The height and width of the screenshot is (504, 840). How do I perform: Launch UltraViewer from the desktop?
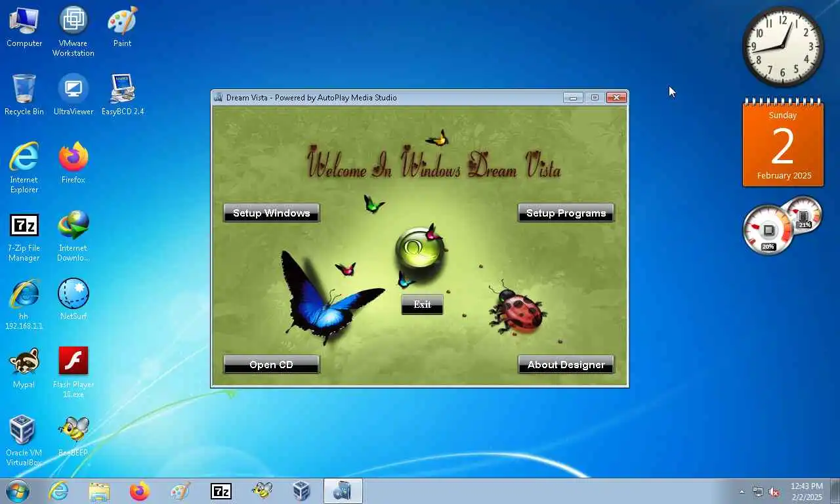point(73,95)
